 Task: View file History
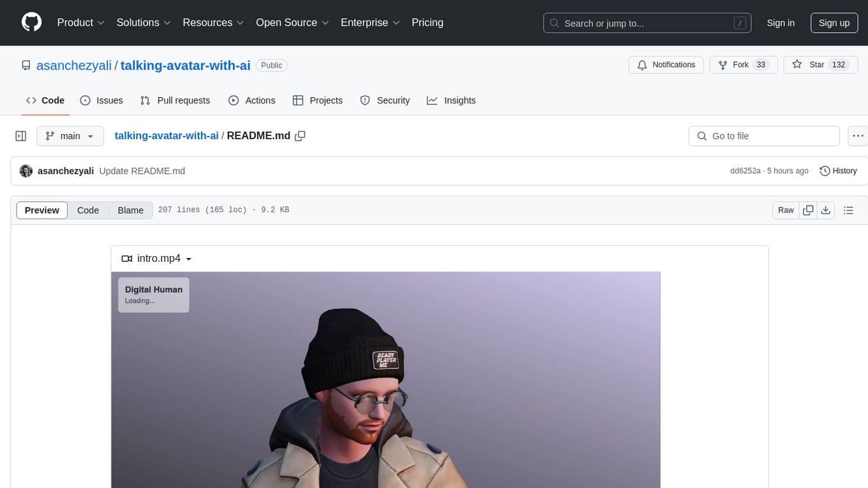(x=838, y=171)
